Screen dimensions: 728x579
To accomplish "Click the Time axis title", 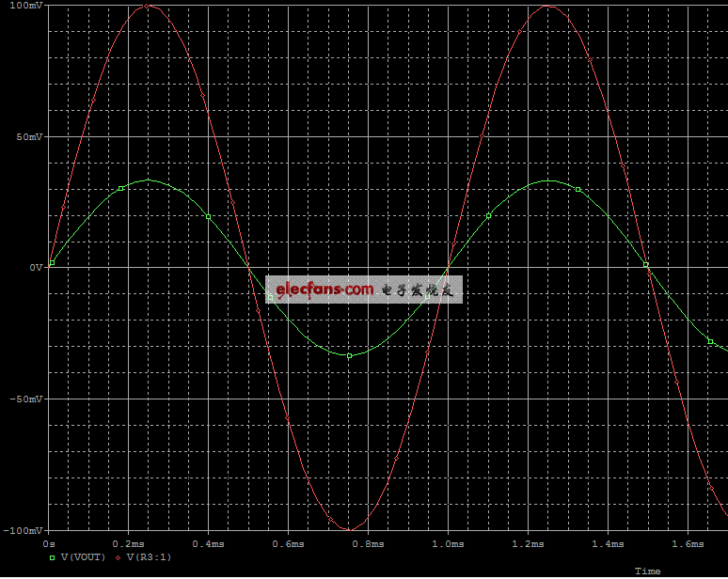I will [x=648, y=571].
